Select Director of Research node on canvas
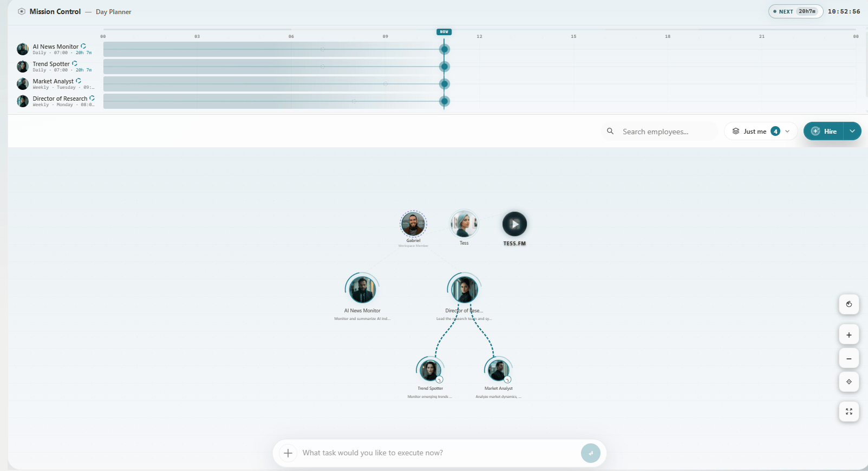The height and width of the screenshot is (471, 868). pos(465,289)
